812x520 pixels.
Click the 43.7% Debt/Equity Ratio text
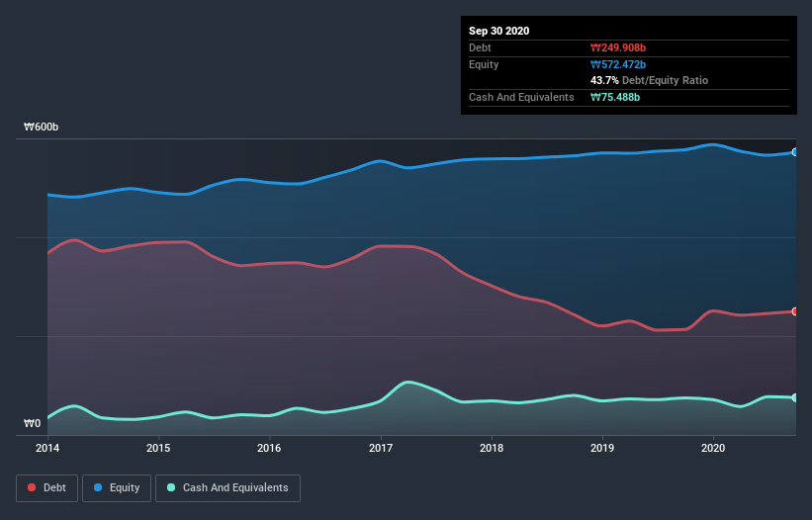tap(650, 80)
